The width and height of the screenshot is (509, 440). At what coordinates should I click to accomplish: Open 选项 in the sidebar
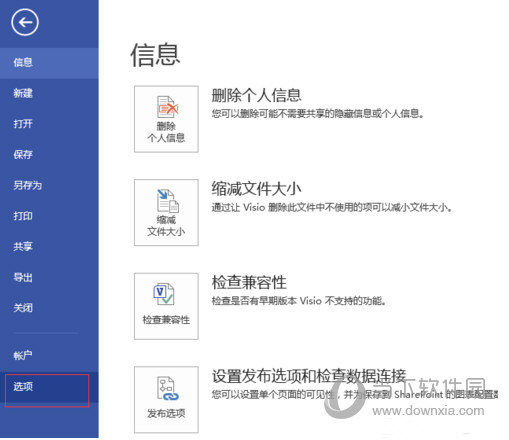tap(49, 387)
